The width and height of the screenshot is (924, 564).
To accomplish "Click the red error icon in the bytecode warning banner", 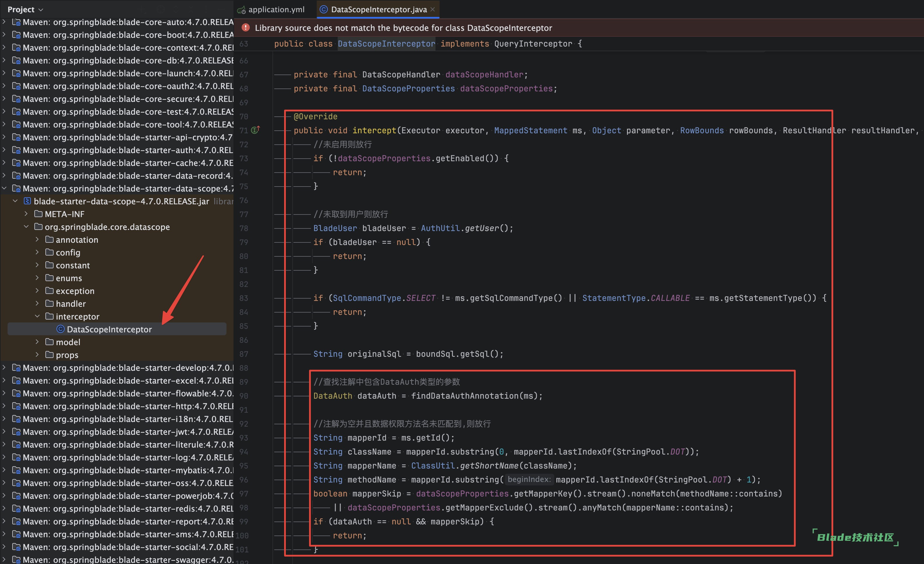I will 246,27.
